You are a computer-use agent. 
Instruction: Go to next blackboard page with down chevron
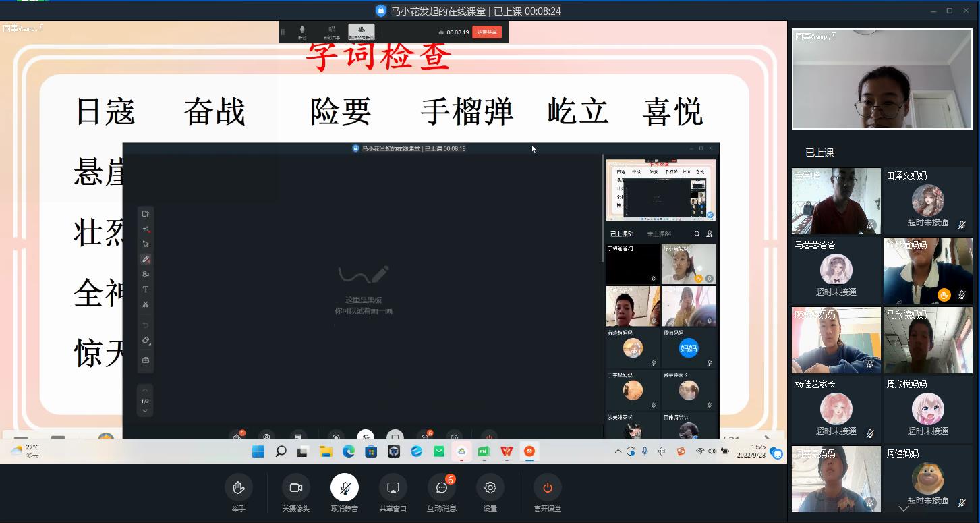tap(145, 410)
